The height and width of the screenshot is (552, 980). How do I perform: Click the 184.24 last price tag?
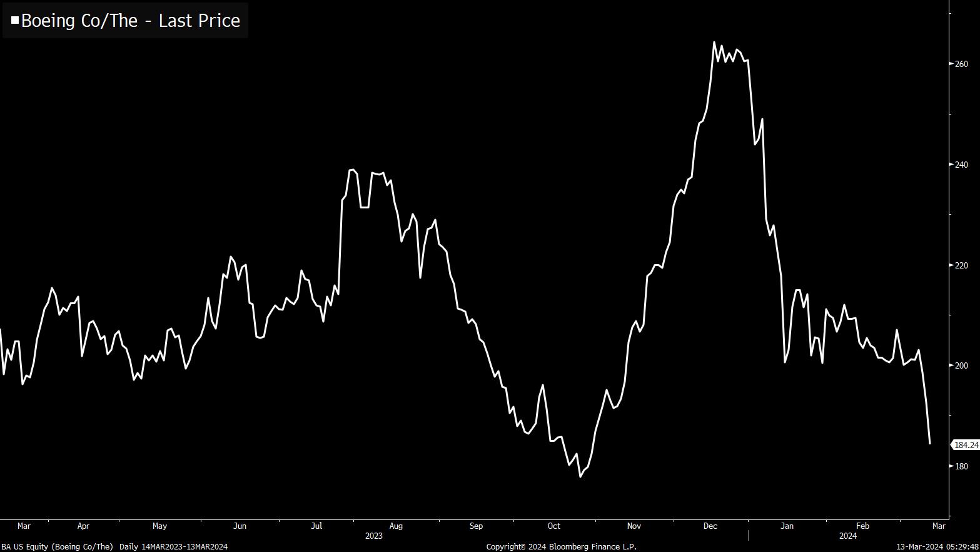(x=966, y=445)
